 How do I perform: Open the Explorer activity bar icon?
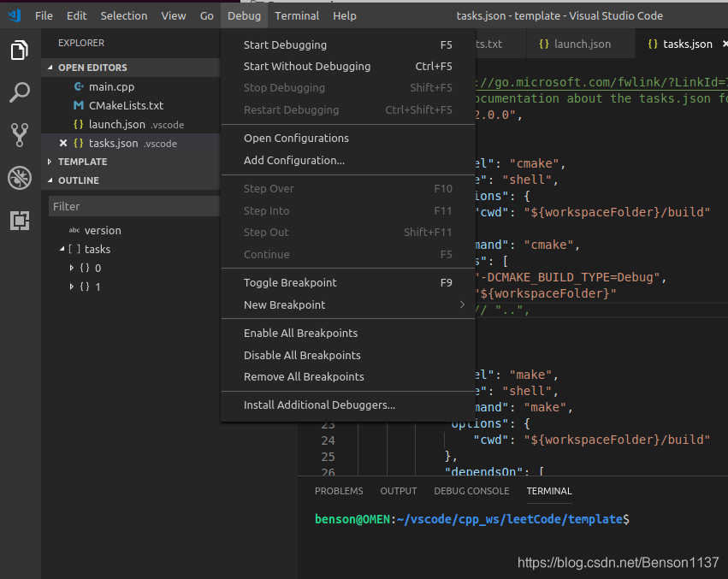click(20, 50)
